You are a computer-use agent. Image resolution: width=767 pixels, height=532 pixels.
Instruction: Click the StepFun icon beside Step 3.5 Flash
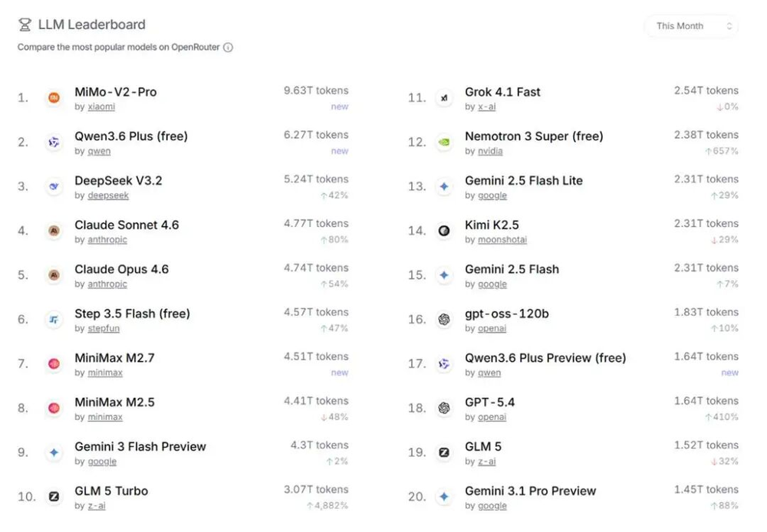tap(54, 320)
